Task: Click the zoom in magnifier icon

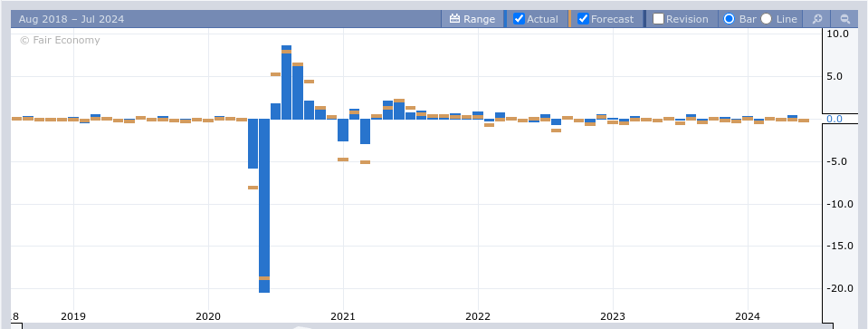Action: pos(817,19)
